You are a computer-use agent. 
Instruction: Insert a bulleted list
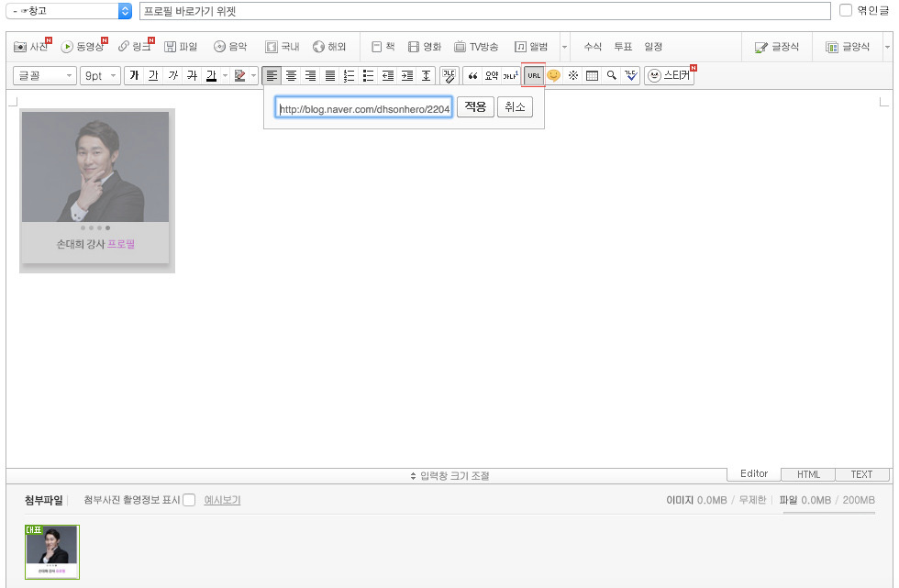[x=369, y=75]
